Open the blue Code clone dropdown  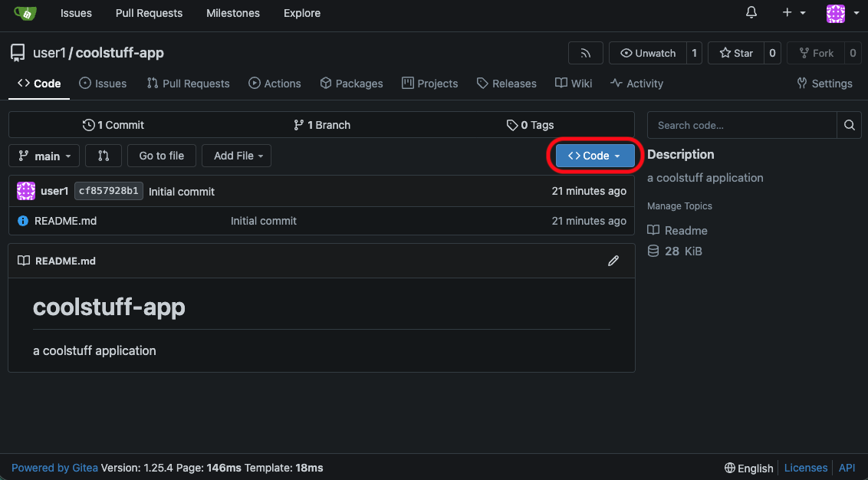click(594, 156)
